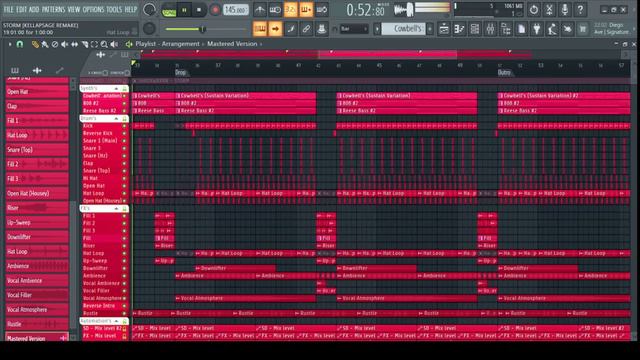Select the Slice tool
Screen dimensions: 640x360
(84, 44)
